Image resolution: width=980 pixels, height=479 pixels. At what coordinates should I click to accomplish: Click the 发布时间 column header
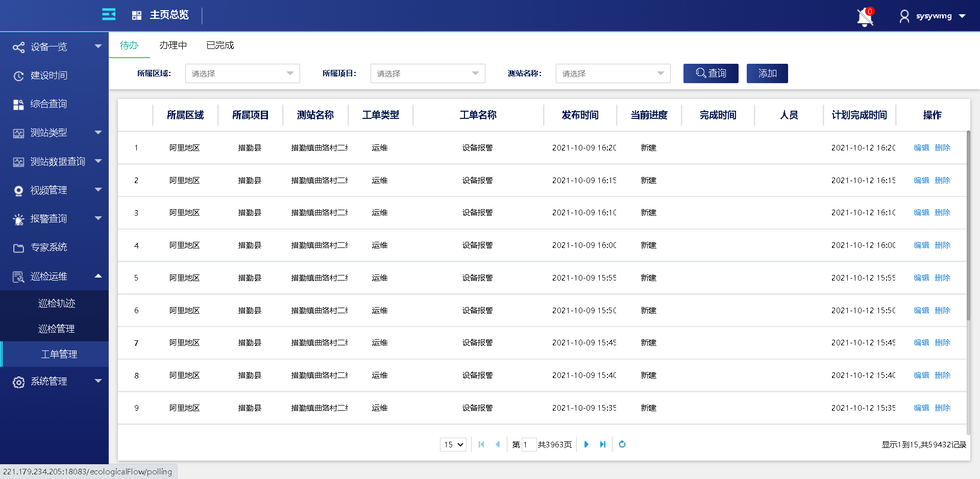580,115
